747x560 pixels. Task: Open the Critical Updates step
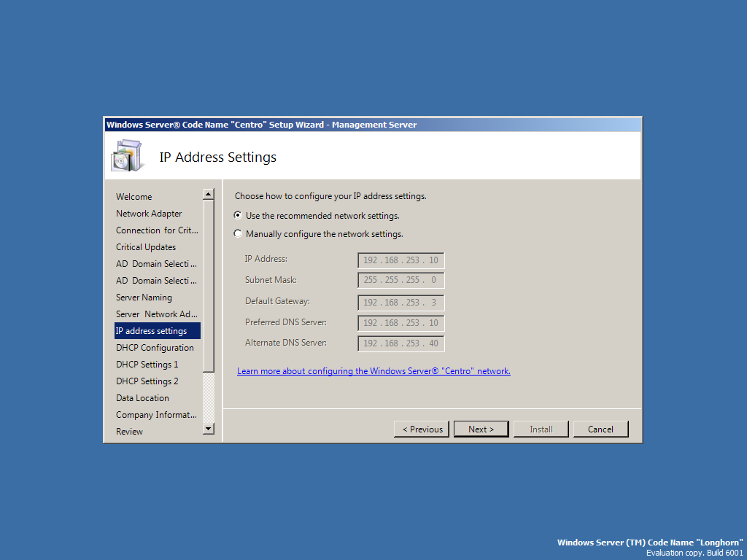[146, 246]
